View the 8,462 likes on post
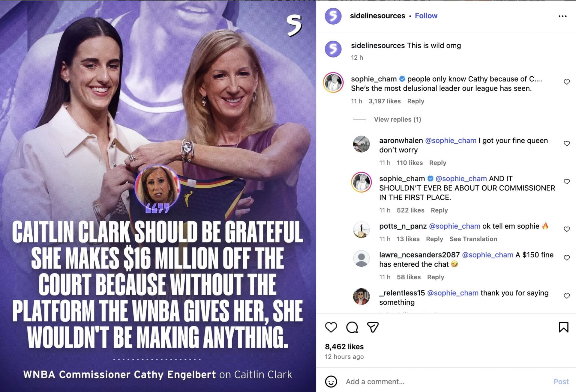 344,347
